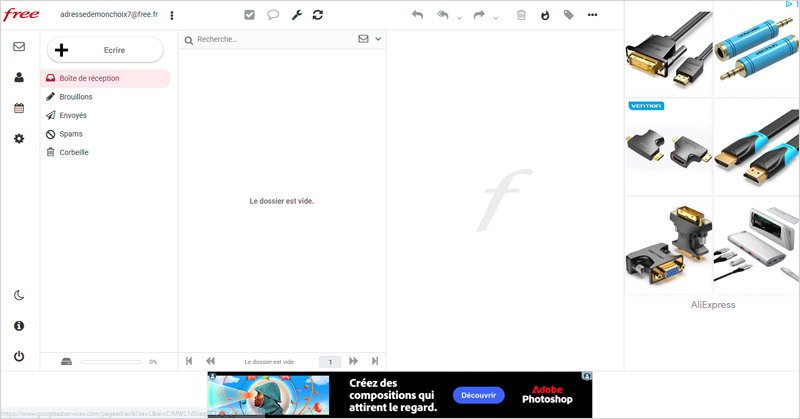Open the Contacts icon in sidebar
The height and width of the screenshot is (419, 800).
pos(19,77)
